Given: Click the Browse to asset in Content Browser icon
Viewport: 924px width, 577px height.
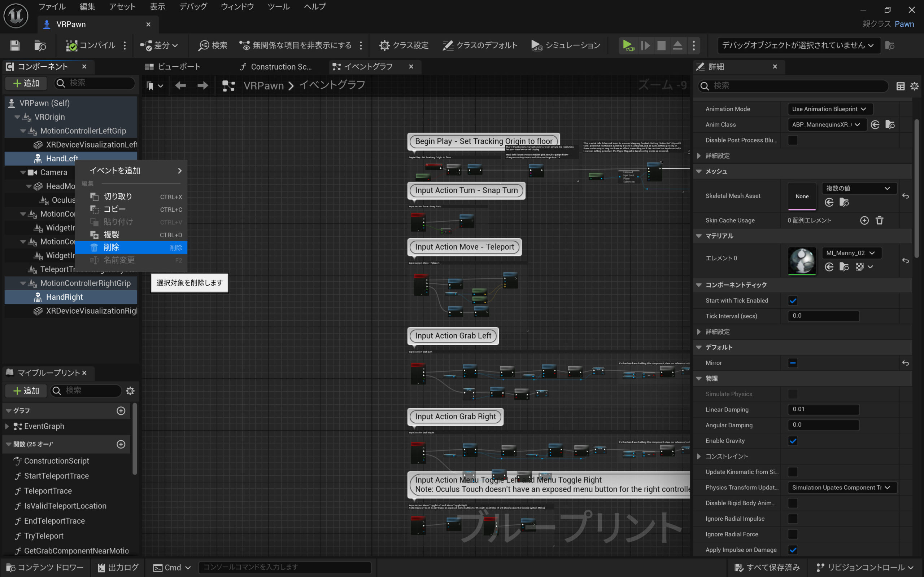Looking at the screenshot, I should coord(40,45).
